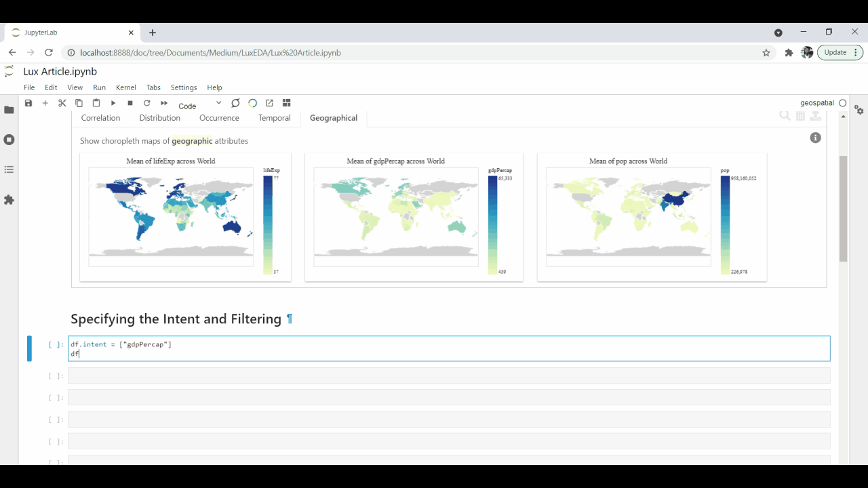Click the Lux delete (trash) icon
The width and height of the screenshot is (868, 488).
click(x=801, y=116)
